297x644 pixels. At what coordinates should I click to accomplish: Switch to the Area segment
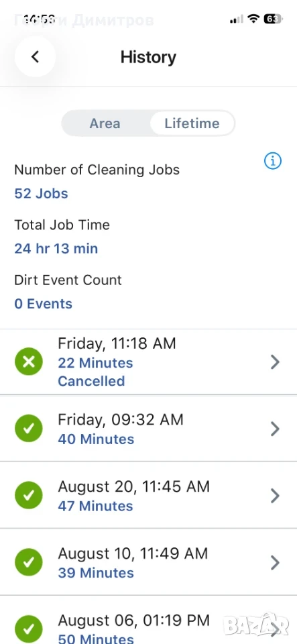(105, 123)
